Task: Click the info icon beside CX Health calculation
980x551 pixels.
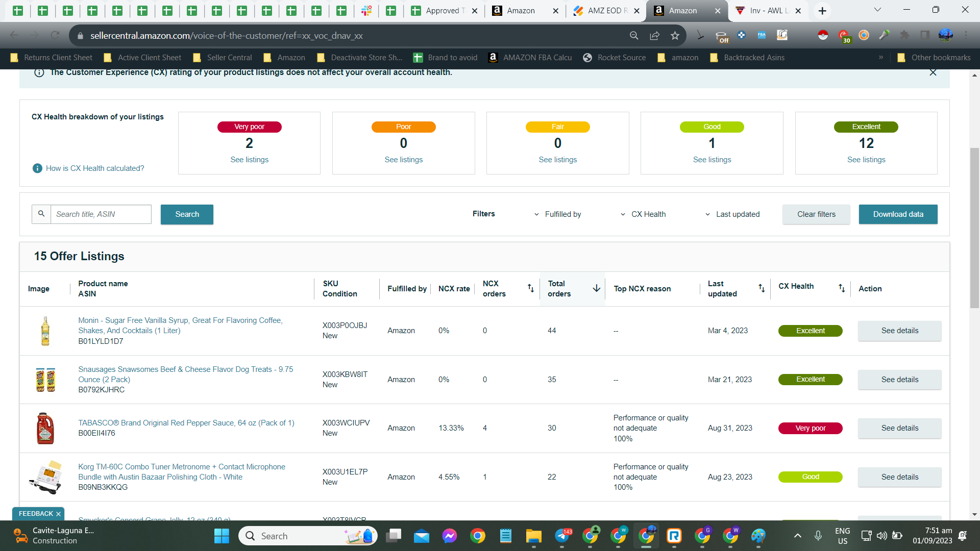Action: click(37, 168)
